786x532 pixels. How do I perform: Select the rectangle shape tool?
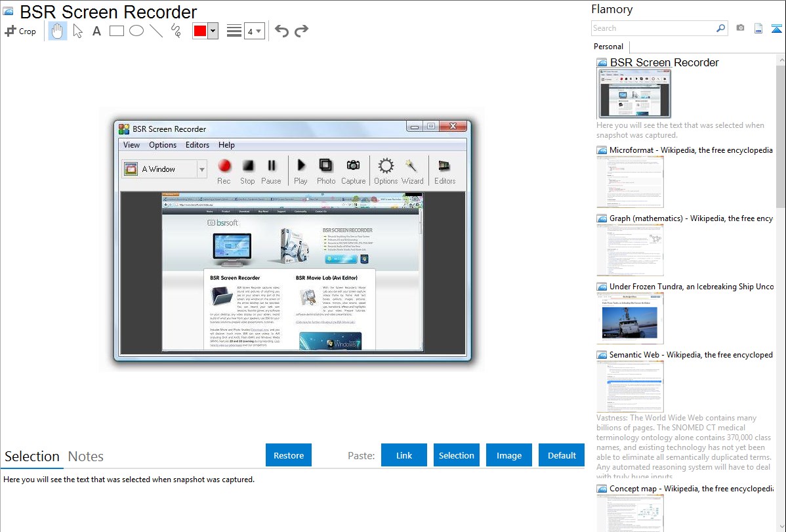click(117, 31)
